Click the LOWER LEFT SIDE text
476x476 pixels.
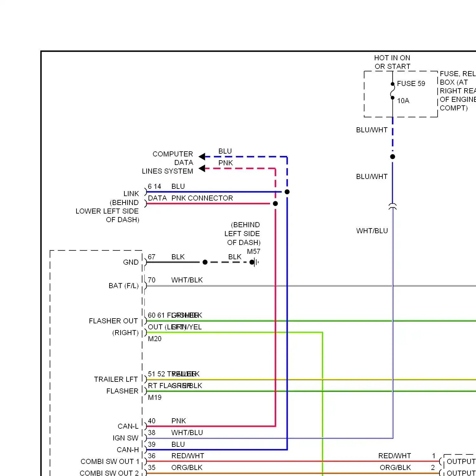107,211
